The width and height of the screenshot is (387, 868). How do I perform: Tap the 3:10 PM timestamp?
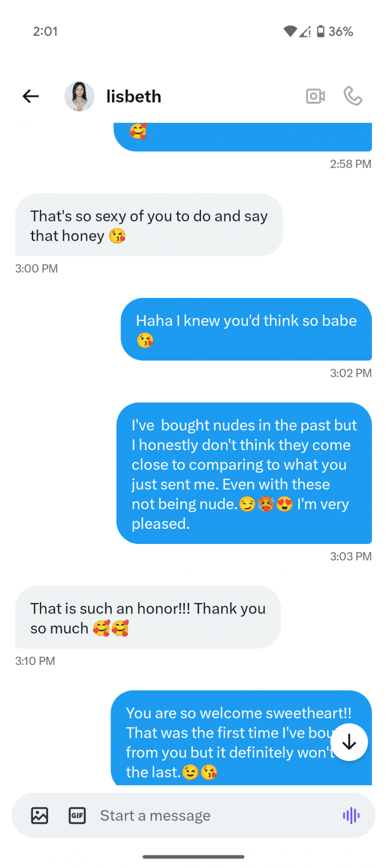pyautogui.click(x=35, y=661)
